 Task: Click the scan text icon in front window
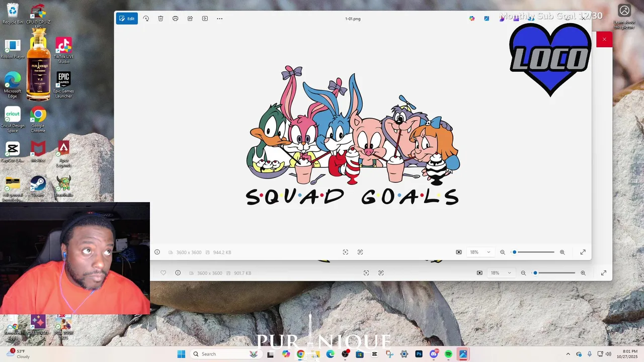pos(360,252)
